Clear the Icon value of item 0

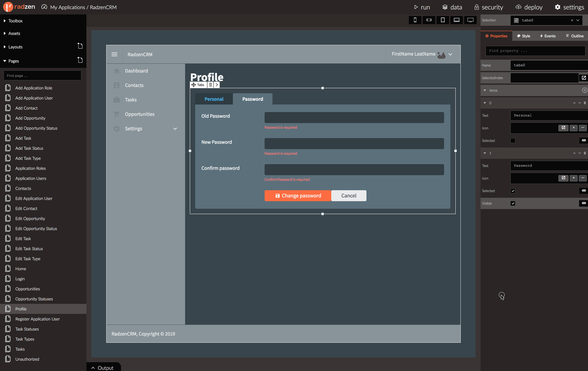(574, 128)
